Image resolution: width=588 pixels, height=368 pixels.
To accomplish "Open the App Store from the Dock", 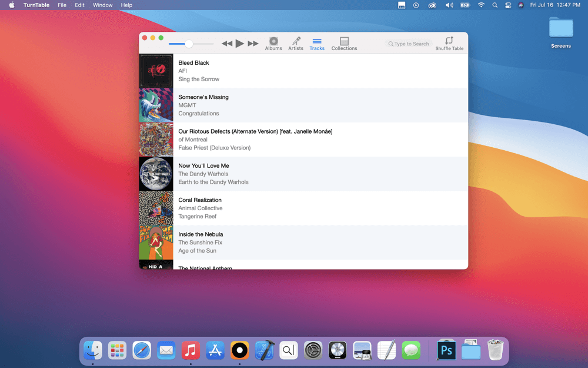I will (x=215, y=351).
